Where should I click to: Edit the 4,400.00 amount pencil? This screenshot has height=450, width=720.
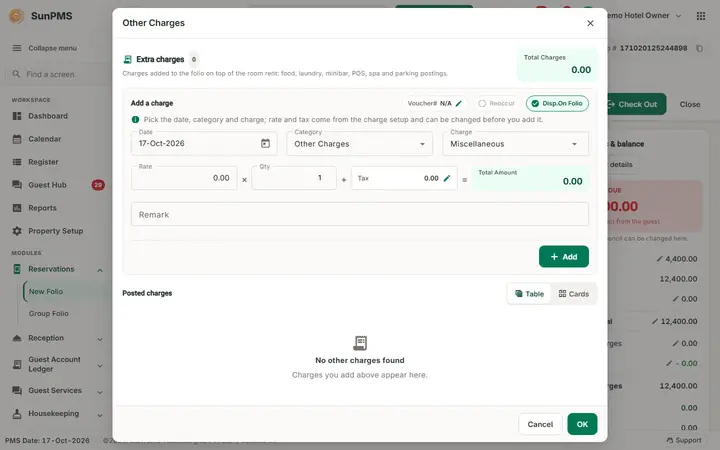tap(659, 259)
